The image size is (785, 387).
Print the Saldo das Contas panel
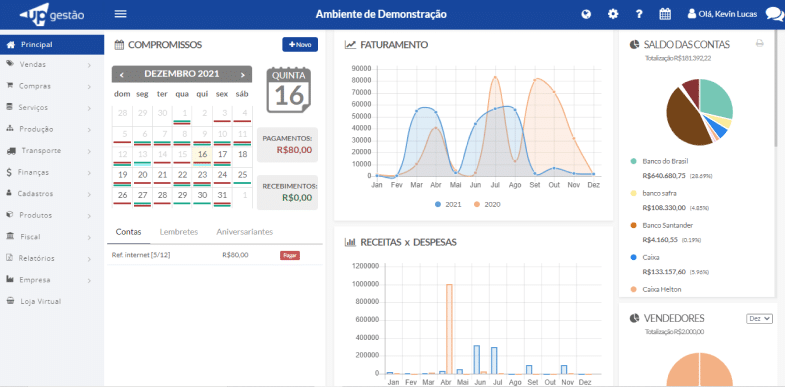pyautogui.click(x=759, y=44)
